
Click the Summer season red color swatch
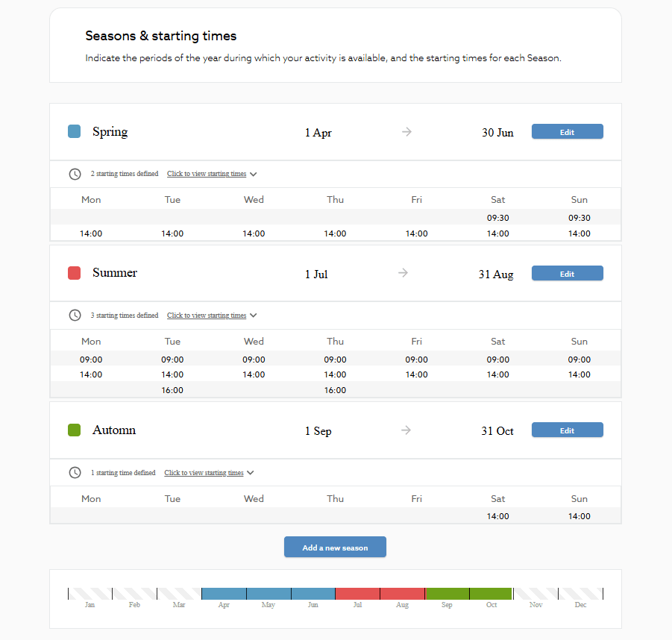[74, 273]
